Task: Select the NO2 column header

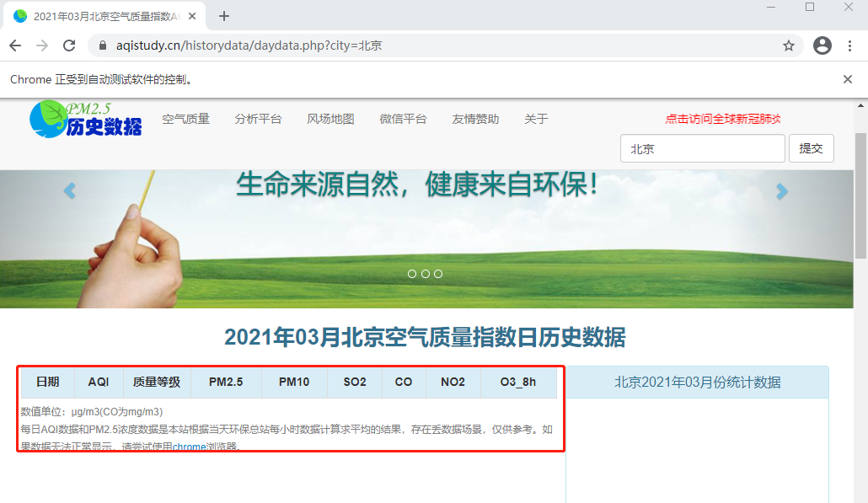Action: coord(453,382)
